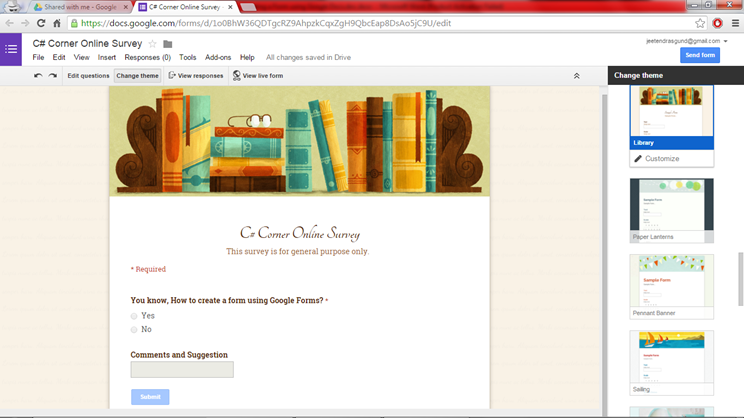The height and width of the screenshot is (418, 744).
Task: Open the move-to-folder icon beside the title
Action: 167,44
